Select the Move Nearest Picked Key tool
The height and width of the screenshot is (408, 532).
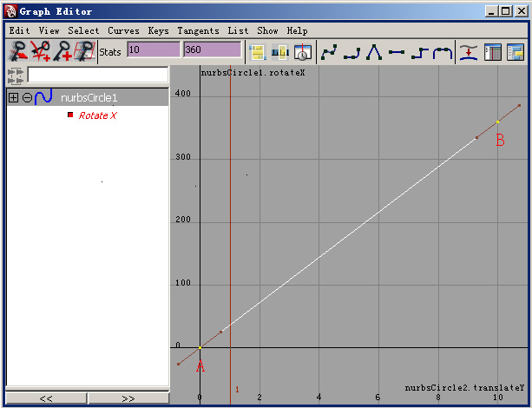[x=18, y=51]
